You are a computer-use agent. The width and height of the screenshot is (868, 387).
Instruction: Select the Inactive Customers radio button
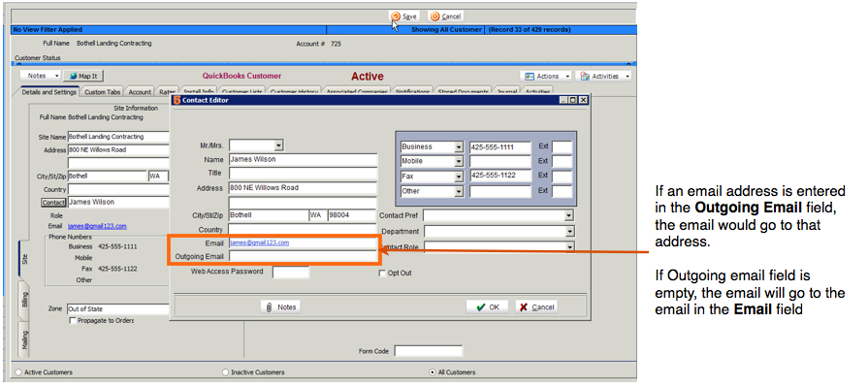[x=225, y=372]
